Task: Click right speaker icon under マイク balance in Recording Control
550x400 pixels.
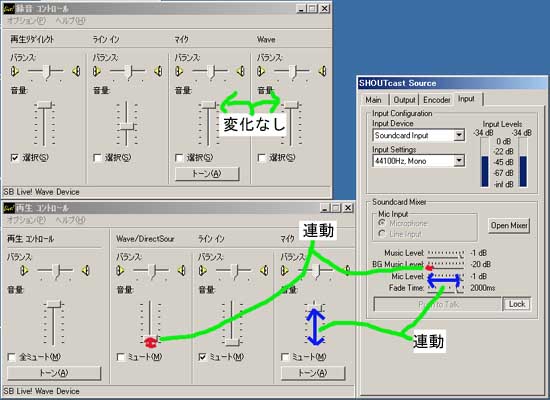Action: (x=240, y=71)
